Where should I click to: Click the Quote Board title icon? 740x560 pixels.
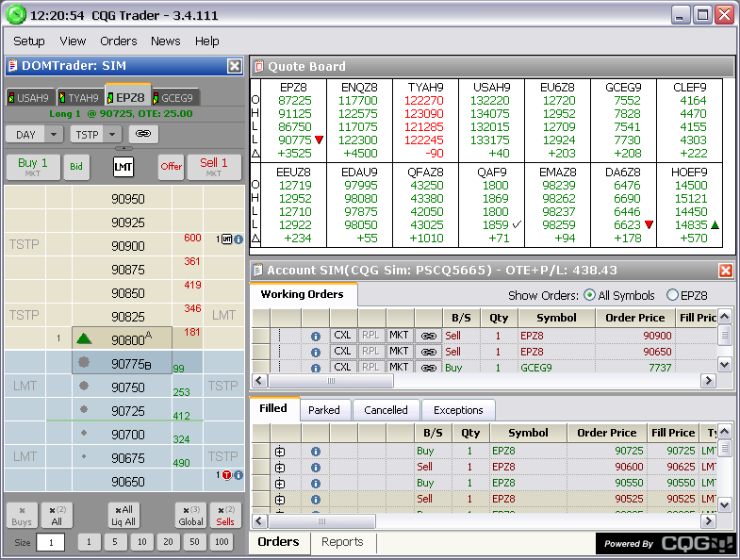tap(258, 67)
